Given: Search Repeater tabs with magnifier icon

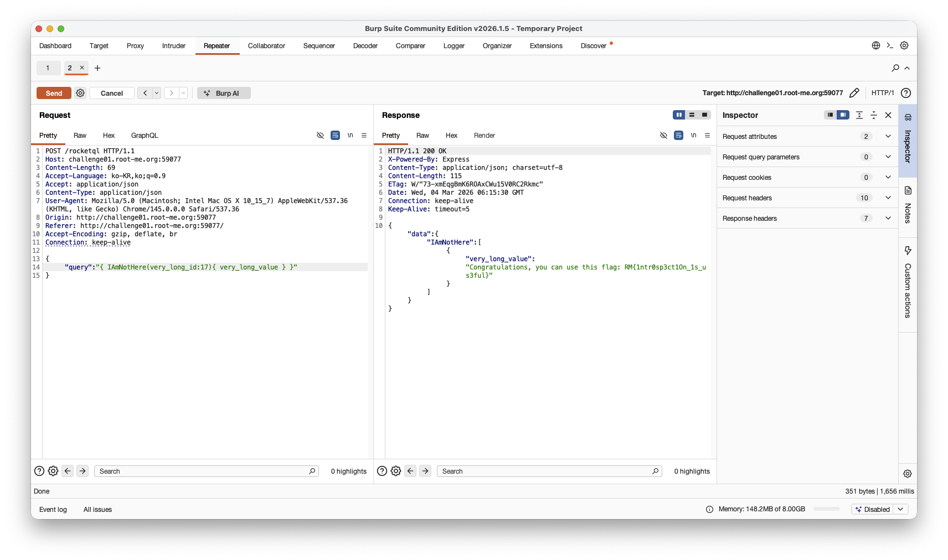Looking at the screenshot, I should tap(895, 68).
